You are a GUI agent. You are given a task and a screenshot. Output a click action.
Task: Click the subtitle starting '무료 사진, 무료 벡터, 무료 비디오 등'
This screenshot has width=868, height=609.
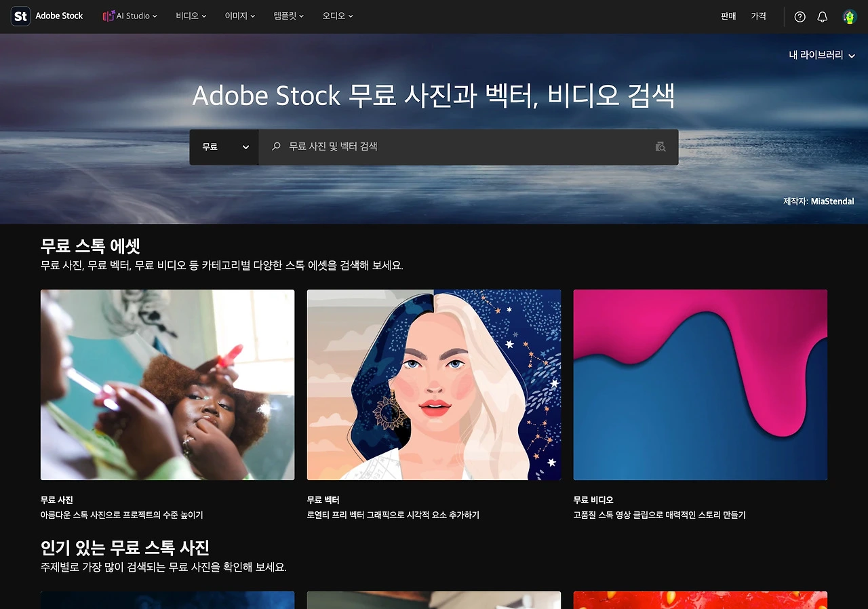[x=222, y=265]
